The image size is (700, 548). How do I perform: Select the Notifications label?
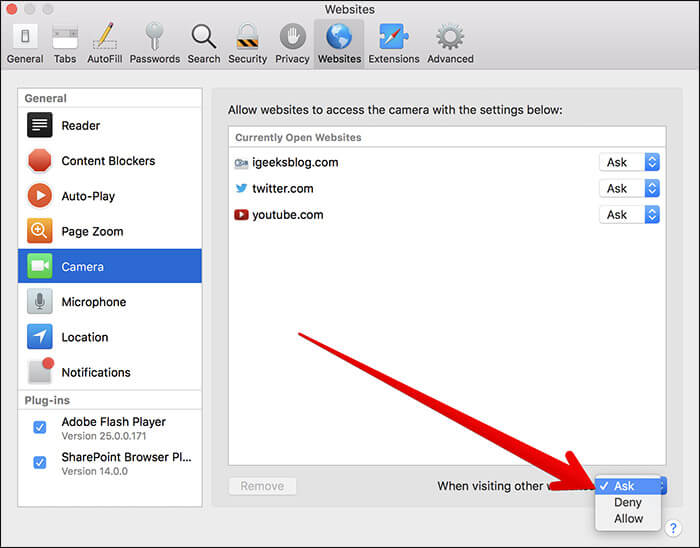pyautogui.click(x=96, y=372)
